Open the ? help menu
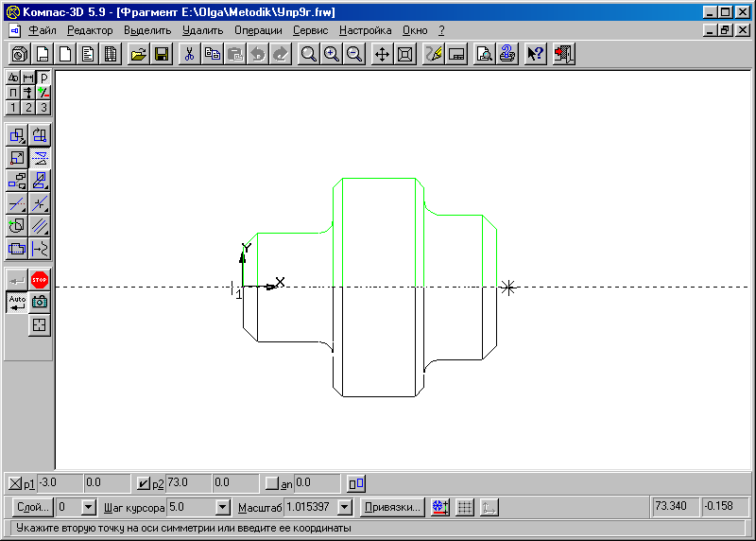The image size is (756, 541). point(441,30)
